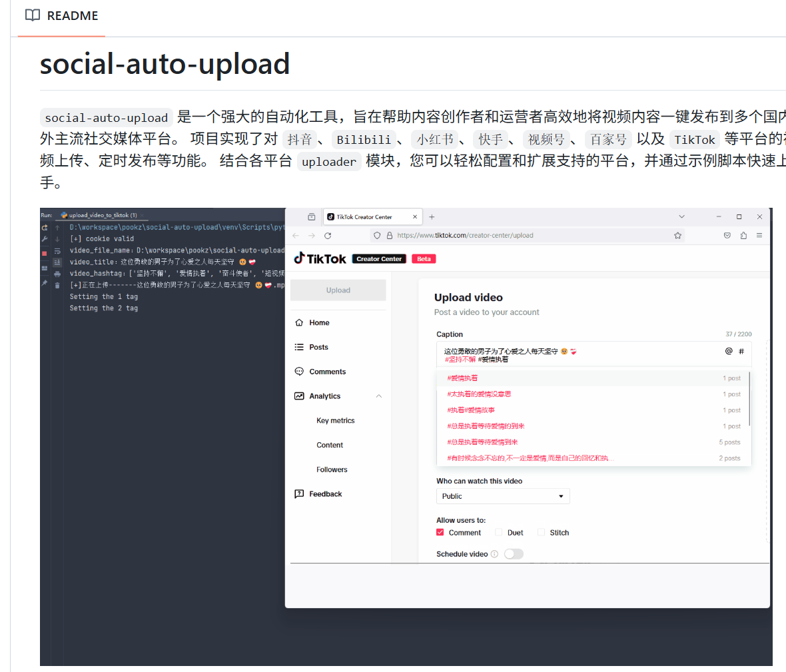Image resolution: width=786 pixels, height=672 pixels.
Task: Click the @ mention icon in caption
Action: (729, 351)
